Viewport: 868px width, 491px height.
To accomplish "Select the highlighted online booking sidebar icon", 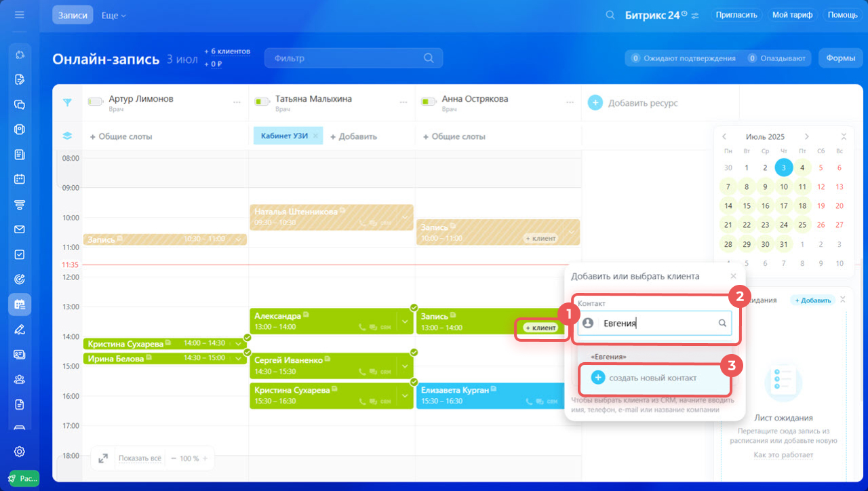I will (x=19, y=305).
